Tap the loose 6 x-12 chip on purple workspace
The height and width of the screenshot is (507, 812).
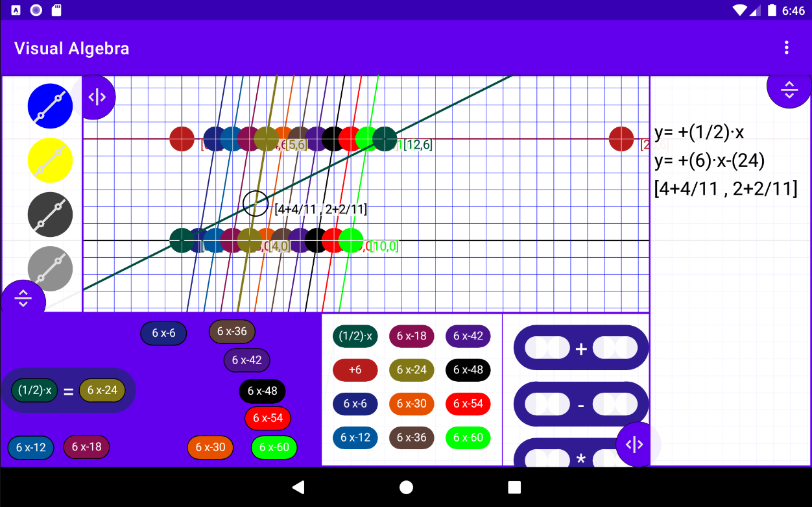pos(31,448)
